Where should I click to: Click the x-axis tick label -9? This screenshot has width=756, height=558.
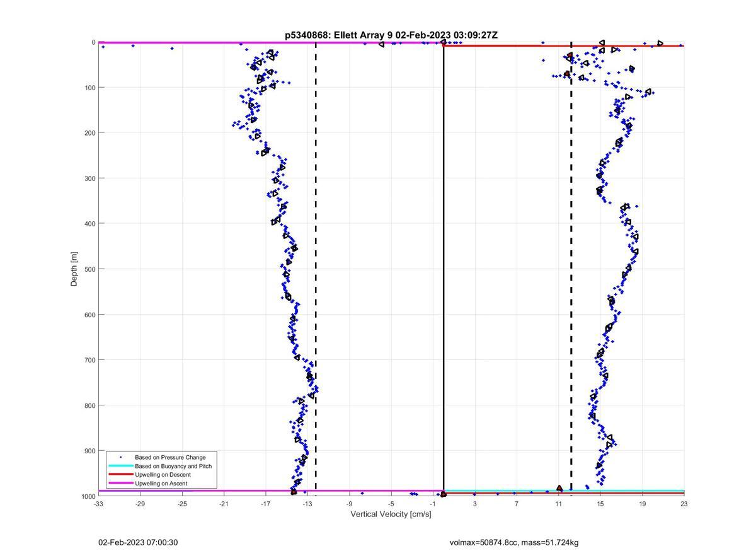pyautogui.click(x=349, y=504)
